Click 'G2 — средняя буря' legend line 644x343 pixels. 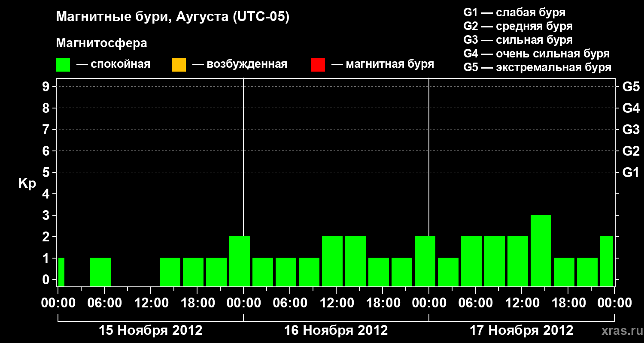518,26
